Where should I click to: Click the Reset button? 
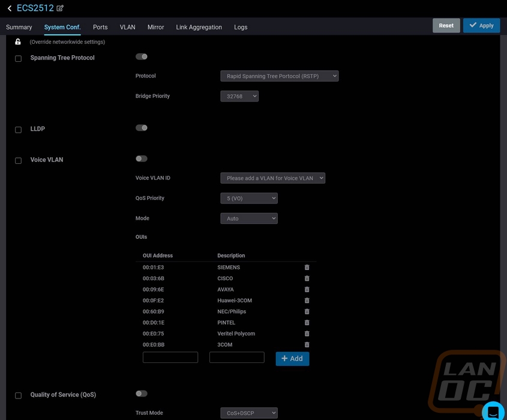tap(446, 26)
